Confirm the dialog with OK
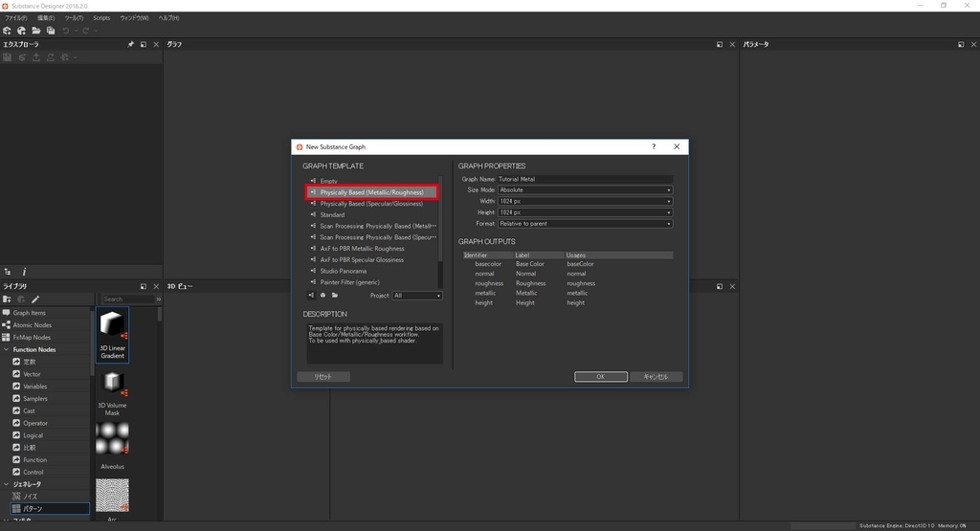Image resolution: width=980 pixels, height=531 pixels. tap(601, 377)
